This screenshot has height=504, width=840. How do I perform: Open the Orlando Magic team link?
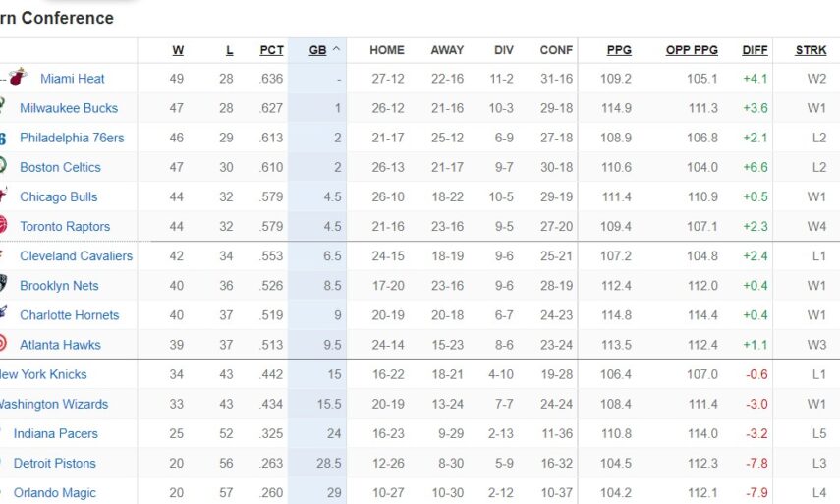(x=55, y=492)
